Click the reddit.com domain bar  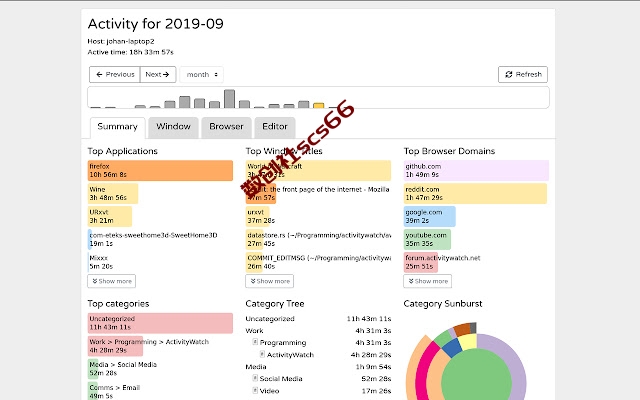(x=475, y=193)
